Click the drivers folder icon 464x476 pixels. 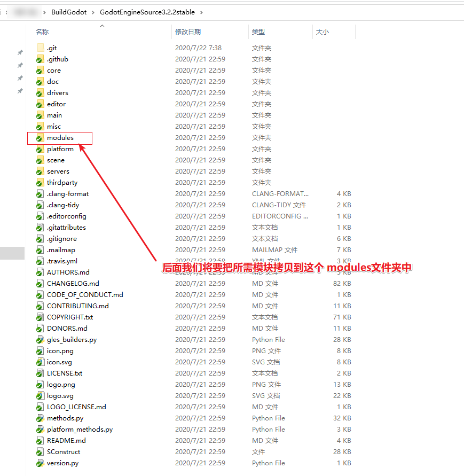pyautogui.click(x=40, y=92)
